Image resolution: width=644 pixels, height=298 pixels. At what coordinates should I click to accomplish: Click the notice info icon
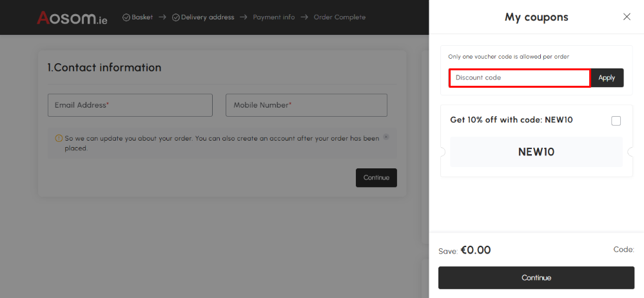pyautogui.click(x=59, y=139)
